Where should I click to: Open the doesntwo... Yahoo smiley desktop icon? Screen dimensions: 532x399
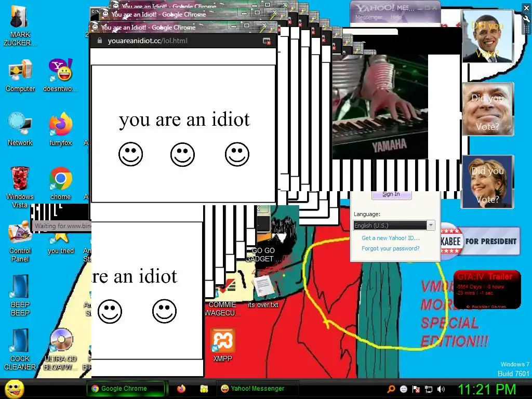pos(60,75)
